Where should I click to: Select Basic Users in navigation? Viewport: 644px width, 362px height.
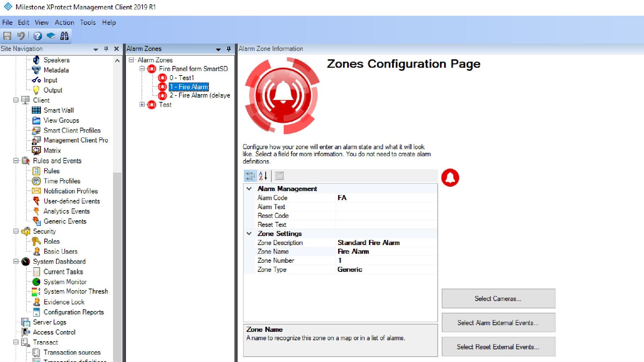[x=60, y=251]
